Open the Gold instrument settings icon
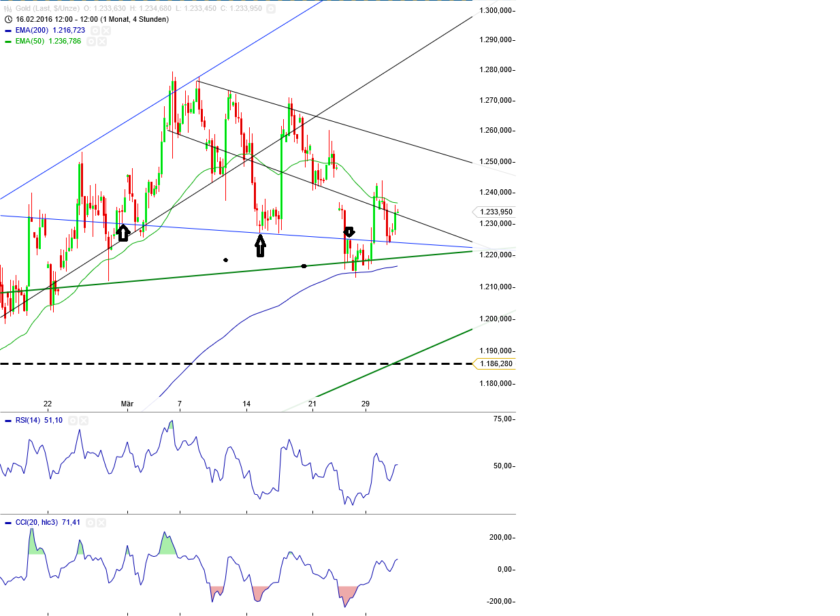Image resolution: width=840 pixels, height=616 pixels. (x=270, y=8)
